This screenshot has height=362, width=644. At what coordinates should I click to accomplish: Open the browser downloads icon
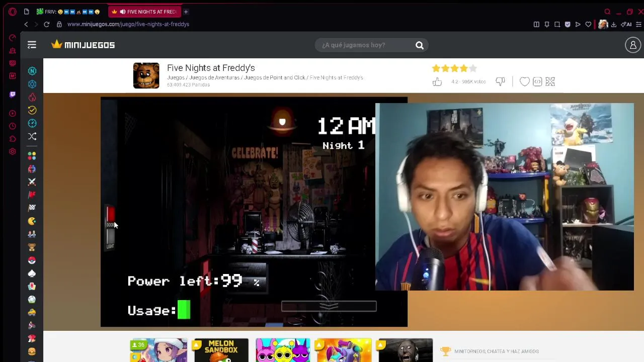[x=614, y=24]
